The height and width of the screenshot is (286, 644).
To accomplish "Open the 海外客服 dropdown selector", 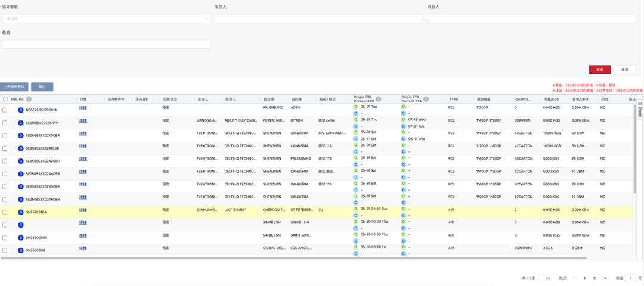I will pos(106,18).
